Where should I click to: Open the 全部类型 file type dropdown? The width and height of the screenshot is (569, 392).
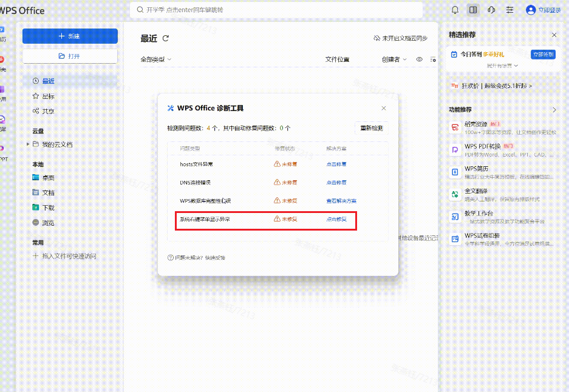tap(156, 59)
